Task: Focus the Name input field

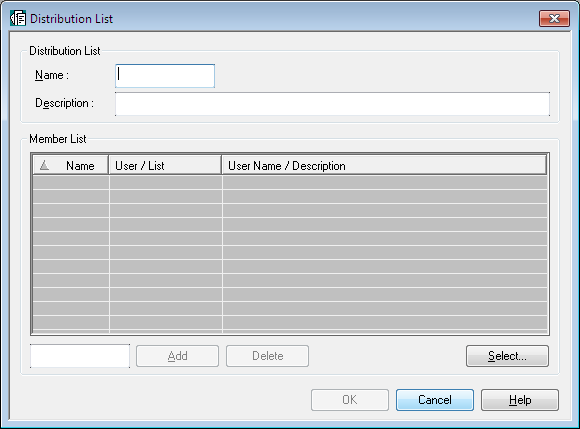Action: point(165,76)
